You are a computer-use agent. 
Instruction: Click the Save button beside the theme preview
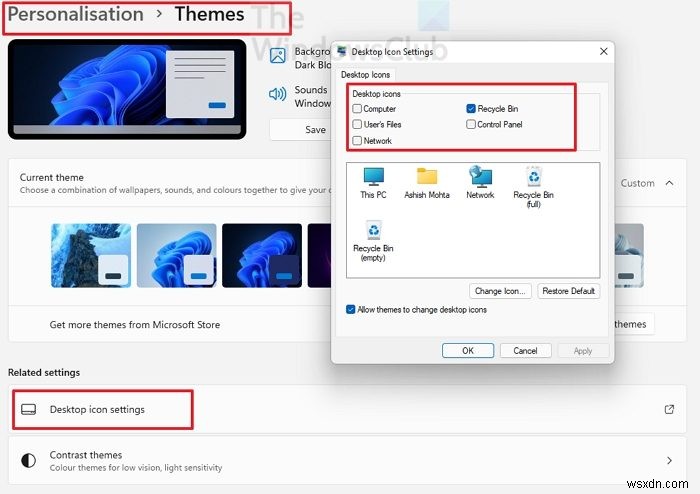(301, 130)
